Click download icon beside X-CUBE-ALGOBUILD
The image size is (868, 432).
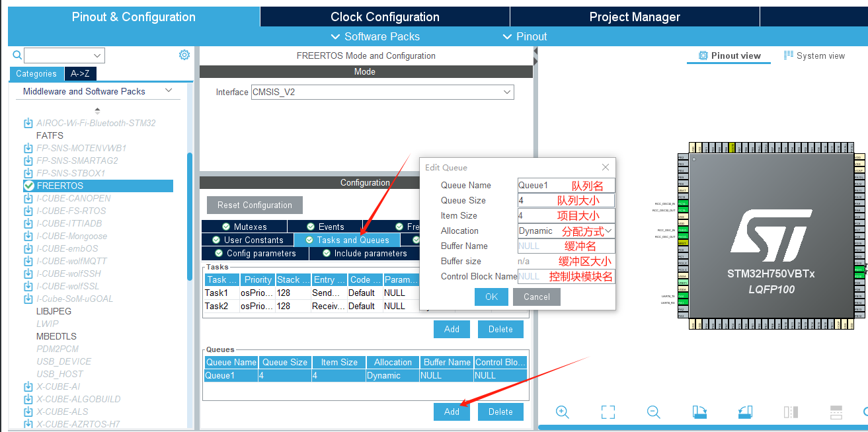(x=28, y=399)
